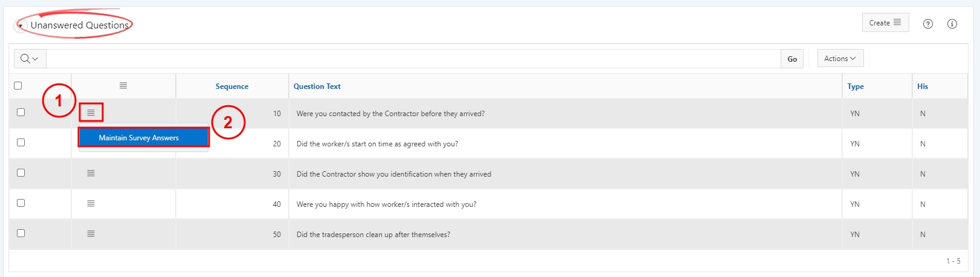Open row menu icon for sequence 30
The image size is (980, 277).
click(91, 173)
